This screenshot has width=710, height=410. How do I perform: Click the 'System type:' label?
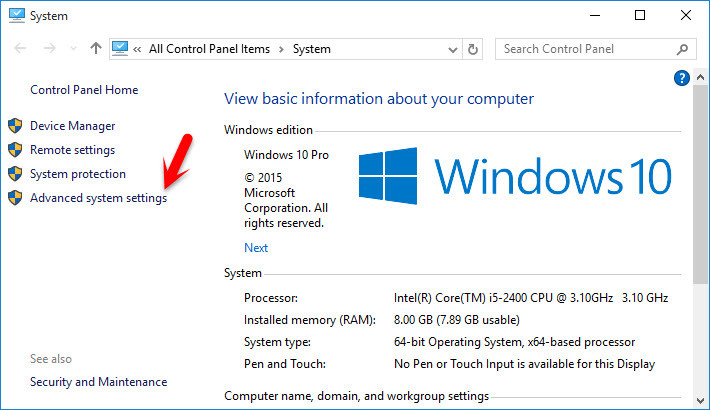[277, 342]
